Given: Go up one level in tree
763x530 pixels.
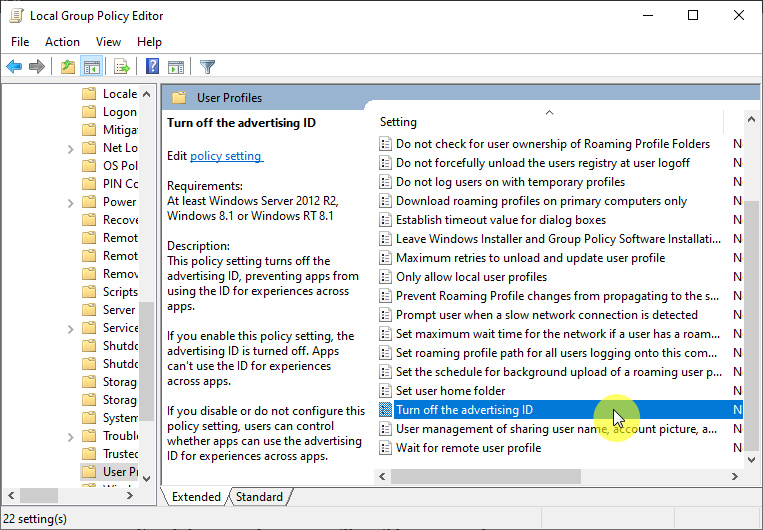Looking at the screenshot, I should pos(67,67).
